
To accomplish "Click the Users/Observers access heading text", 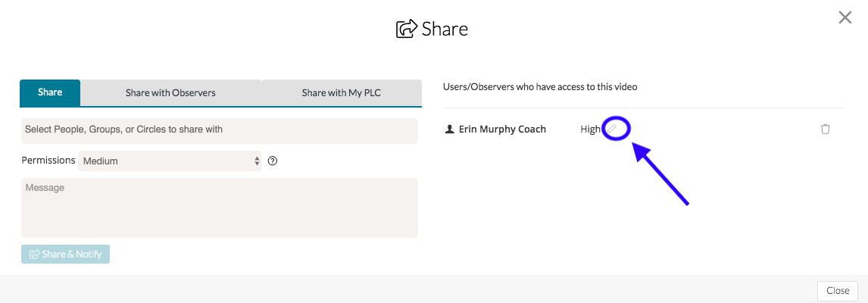I will coord(540,87).
